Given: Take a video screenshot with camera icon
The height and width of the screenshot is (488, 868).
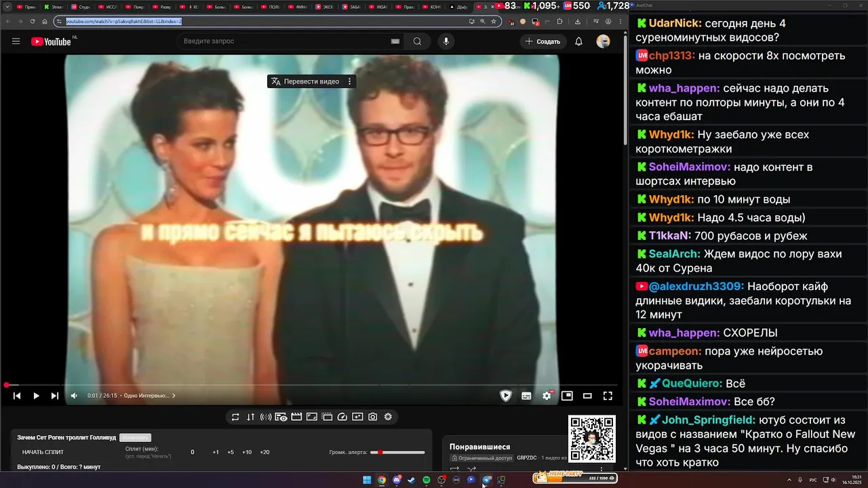Looking at the screenshot, I should [x=372, y=417].
